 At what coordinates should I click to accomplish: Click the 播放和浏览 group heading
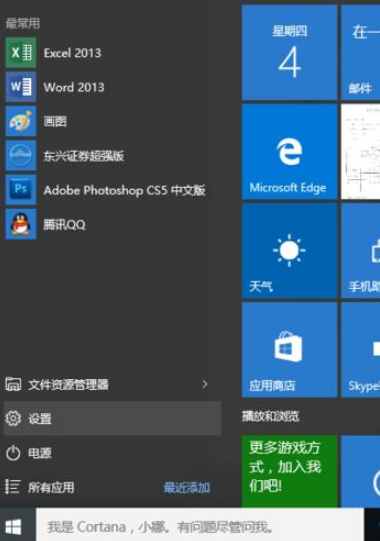tap(271, 416)
